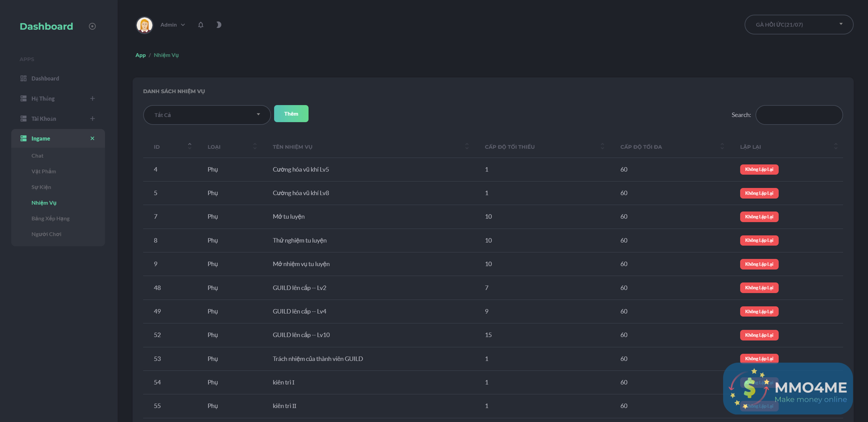
Task: Click the Tài Khoản server icon
Action: click(24, 119)
